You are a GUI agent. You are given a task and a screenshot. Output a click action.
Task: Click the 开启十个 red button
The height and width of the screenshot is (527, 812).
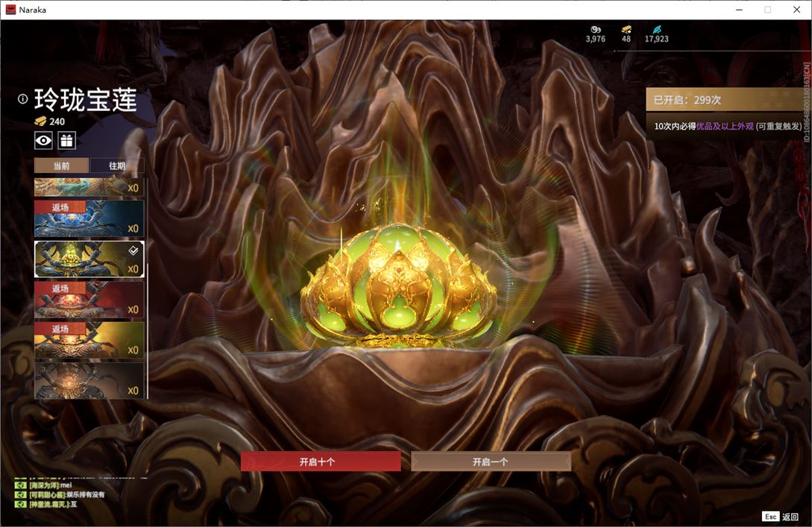pyautogui.click(x=321, y=461)
